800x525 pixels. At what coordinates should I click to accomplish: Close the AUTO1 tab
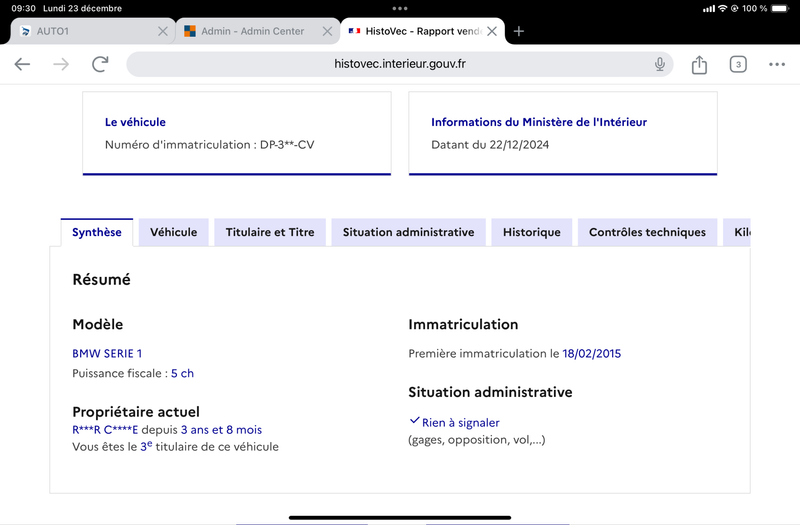tap(163, 31)
